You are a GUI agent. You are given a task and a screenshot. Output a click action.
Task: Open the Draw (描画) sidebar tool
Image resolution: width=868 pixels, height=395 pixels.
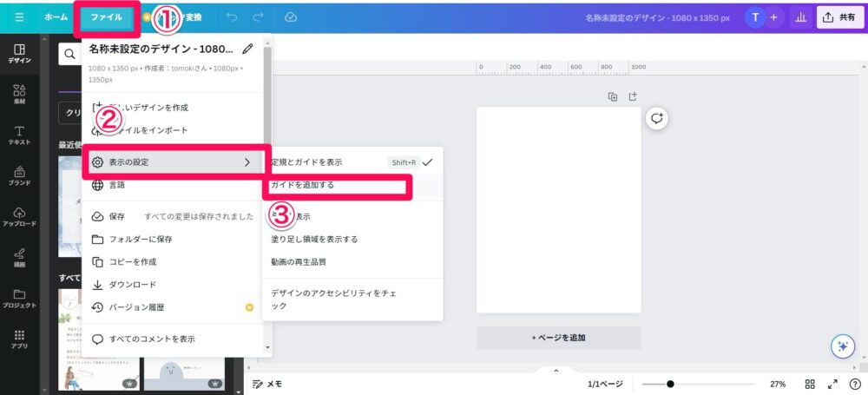tap(19, 257)
